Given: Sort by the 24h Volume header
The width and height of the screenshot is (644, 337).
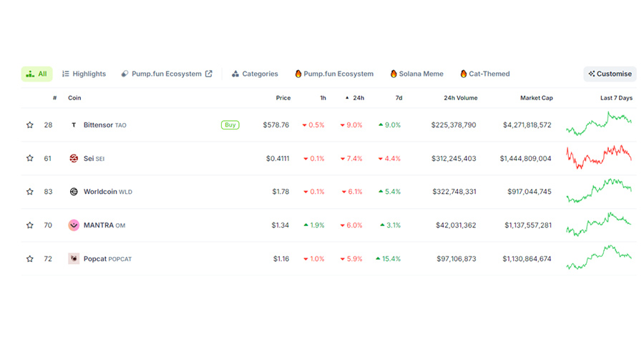Looking at the screenshot, I should coord(460,98).
